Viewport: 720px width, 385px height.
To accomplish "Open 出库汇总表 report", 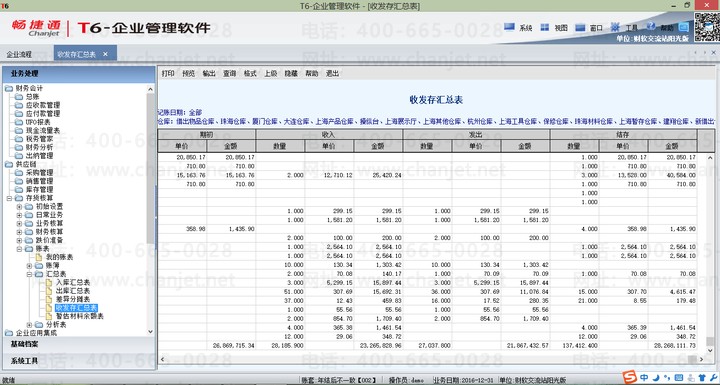I will point(73,291).
